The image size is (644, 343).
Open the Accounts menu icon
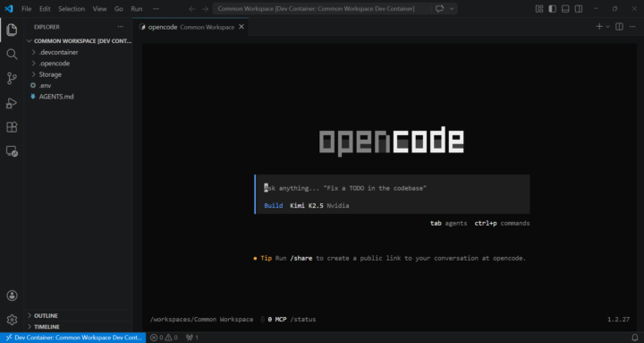pos(12,296)
